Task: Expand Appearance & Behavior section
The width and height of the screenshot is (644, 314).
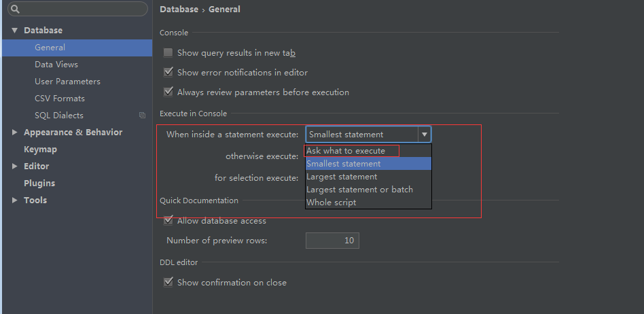Action: 15,133
